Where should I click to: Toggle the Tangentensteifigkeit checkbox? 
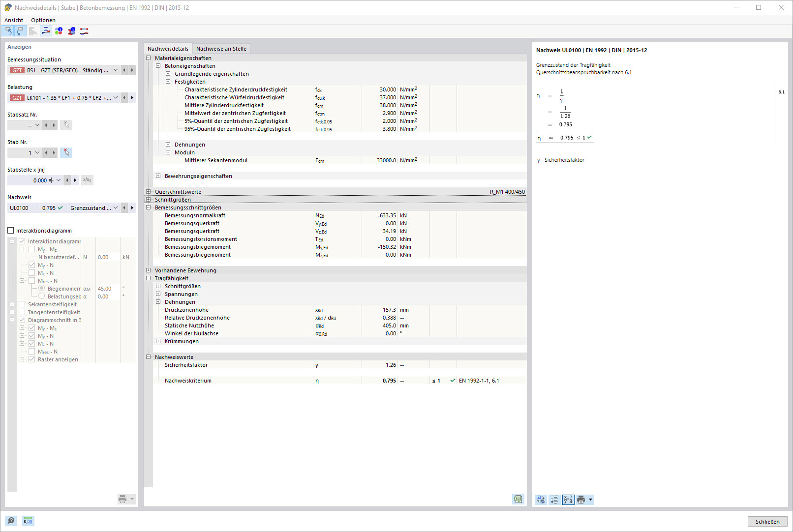coord(22,312)
